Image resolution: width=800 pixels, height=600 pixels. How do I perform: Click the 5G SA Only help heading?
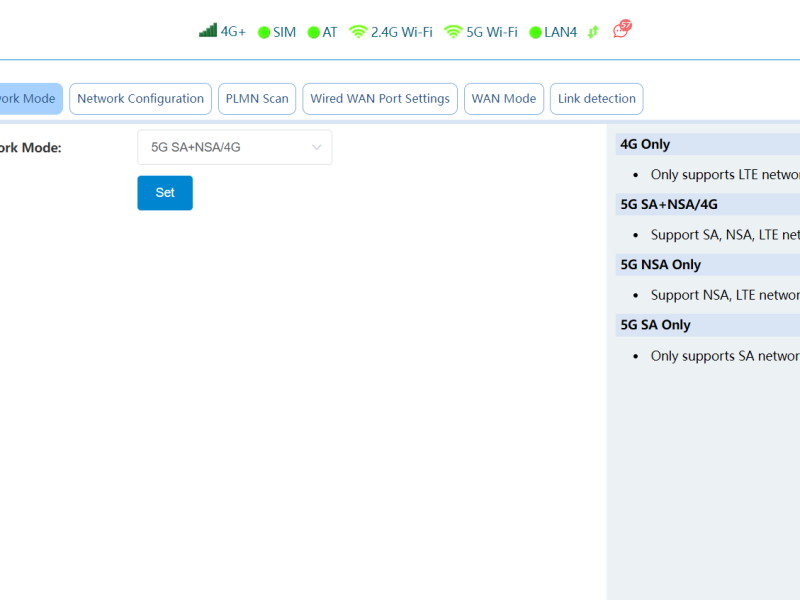pos(655,325)
